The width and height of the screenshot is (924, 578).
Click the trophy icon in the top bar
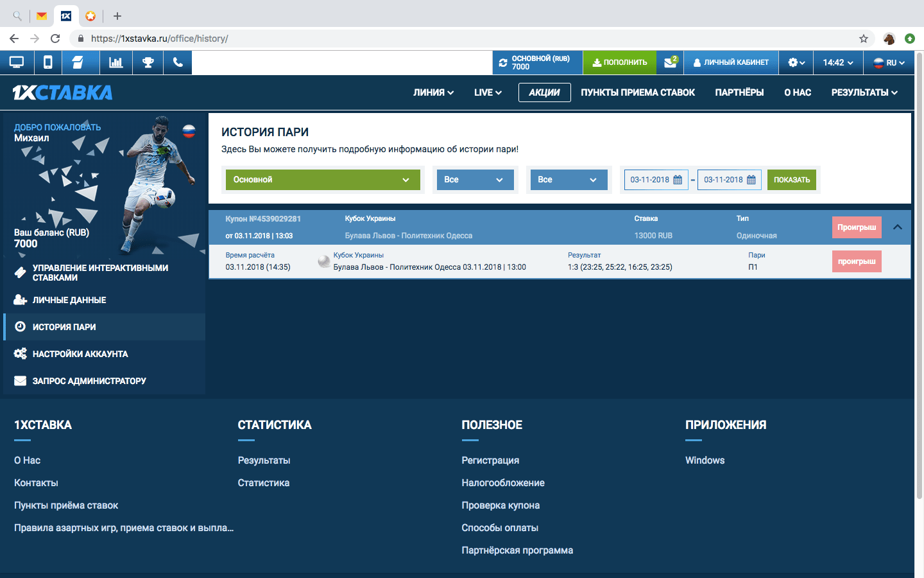click(x=148, y=62)
